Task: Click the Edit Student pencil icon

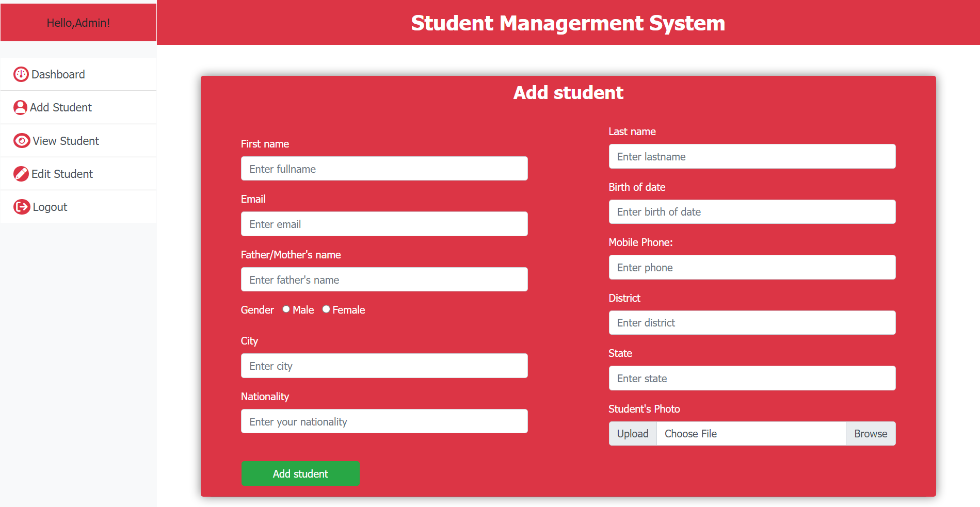Action: (x=21, y=174)
